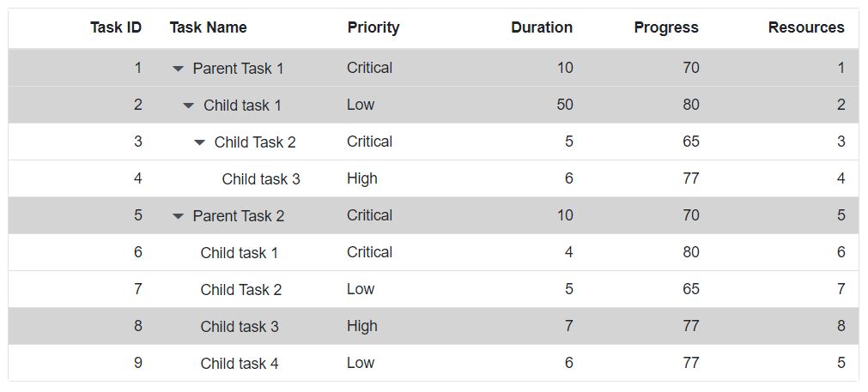Collapse Child task 1 under Parent Task 1

coord(189,106)
